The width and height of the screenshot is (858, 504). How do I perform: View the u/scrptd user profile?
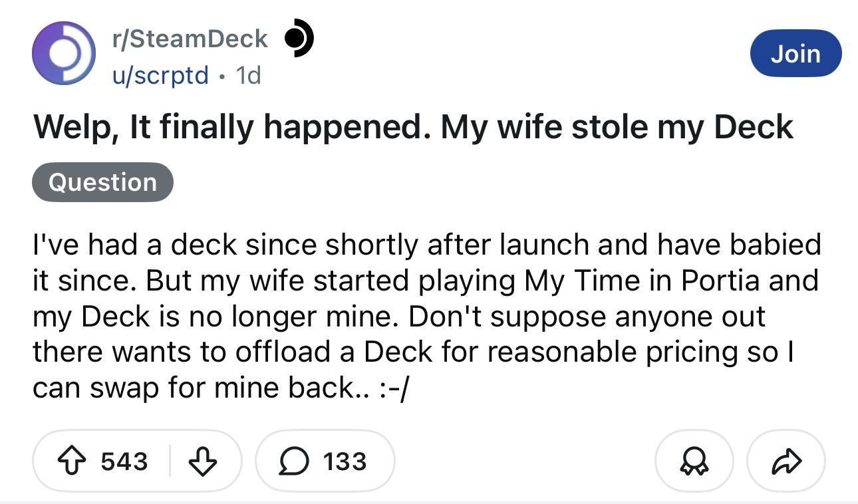(160, 75)
